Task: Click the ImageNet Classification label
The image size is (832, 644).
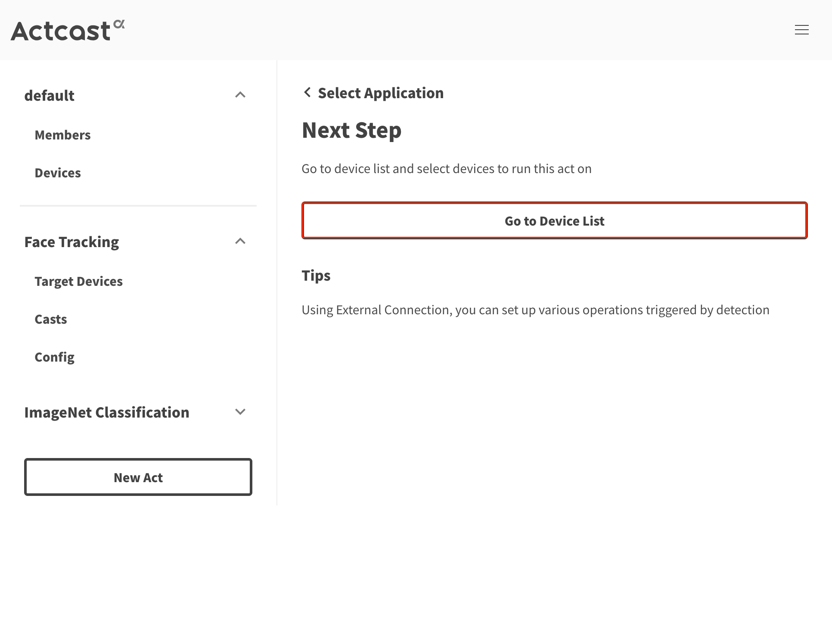Action: pyautogui.click(x=107, y=412)
